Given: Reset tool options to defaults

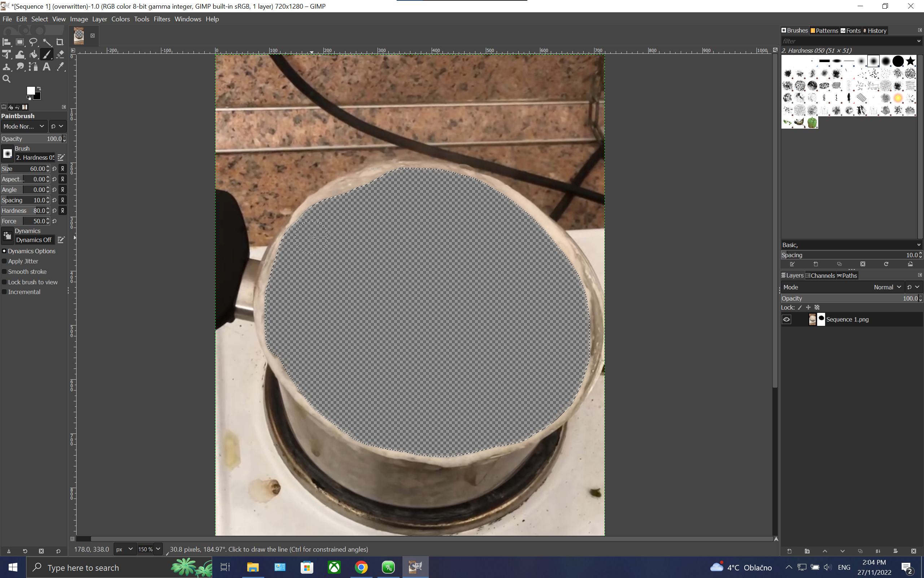Looking at the screenshot, I should [58, 551].
